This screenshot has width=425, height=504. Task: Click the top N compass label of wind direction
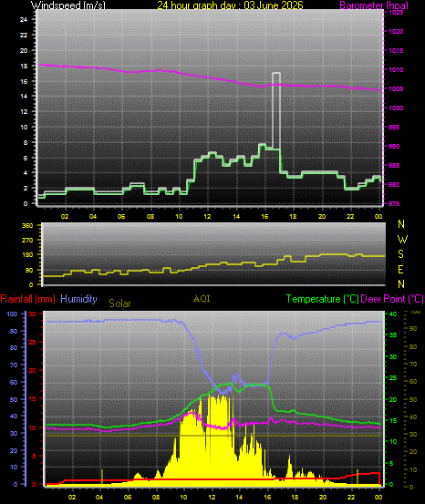(x=401, y=223)
